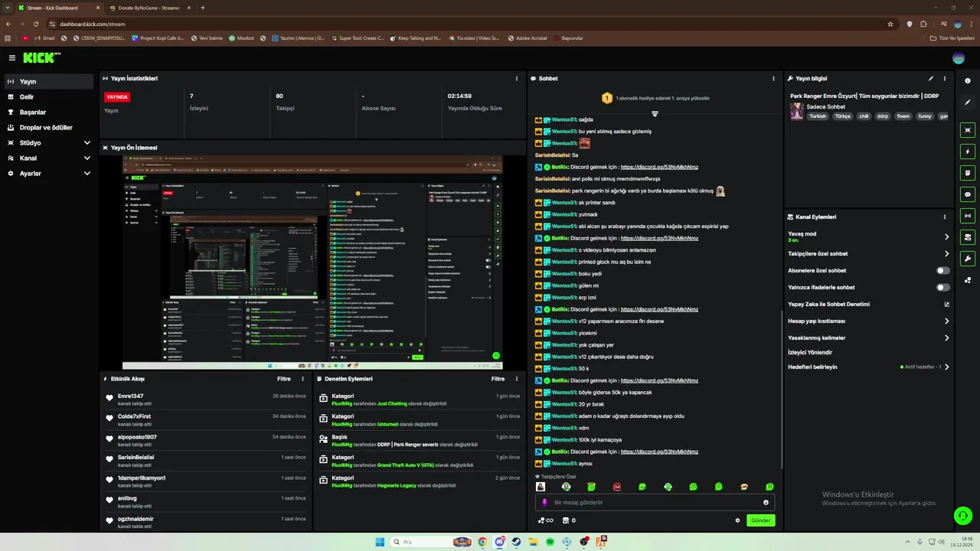The height and width of the screenshot is (551, 980).
Task: Toggle Yalnızca ifadelerle sohbet
Action: point(943,288)
